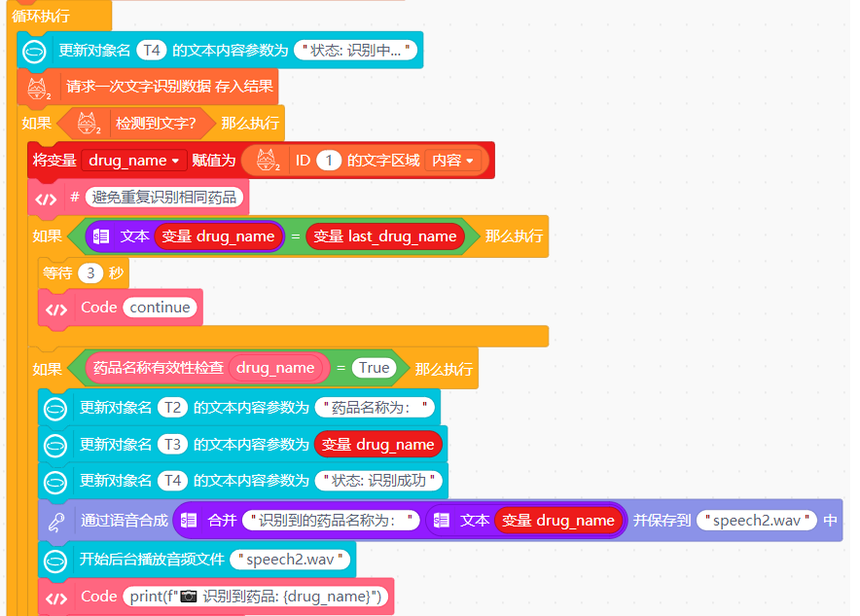Click the display icon on 更新对象名 T3 block
Viewport: 860px width, 616px height.
coord(56,445)
